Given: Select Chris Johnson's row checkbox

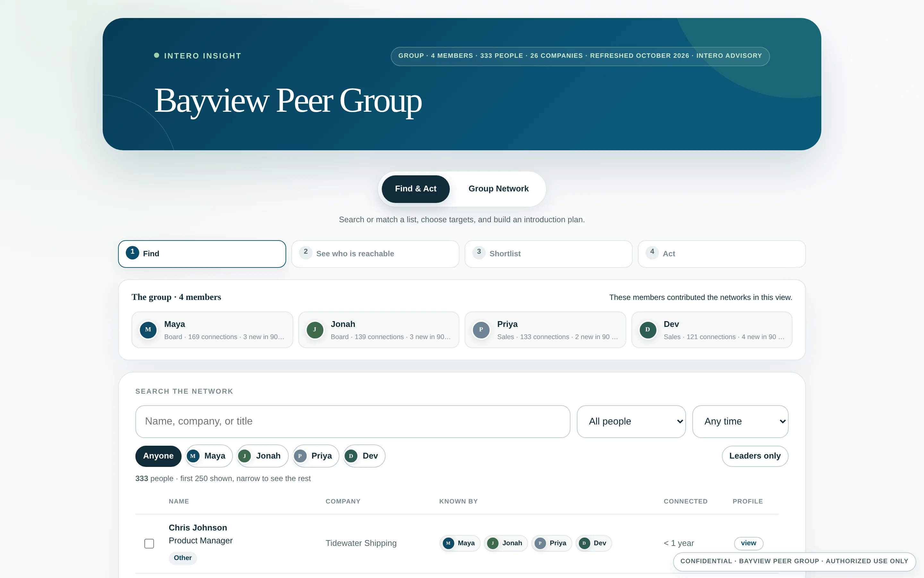Looking at the screenshot, I should pos(149,543).
